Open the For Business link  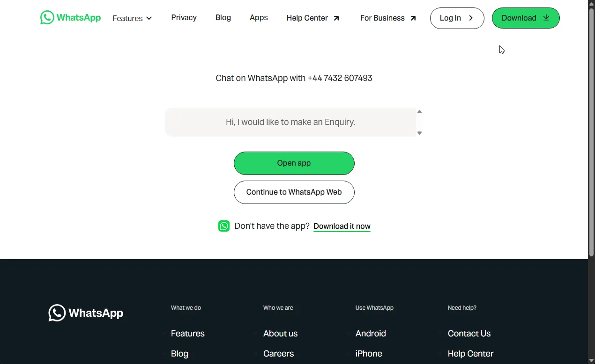coord(388,18)
